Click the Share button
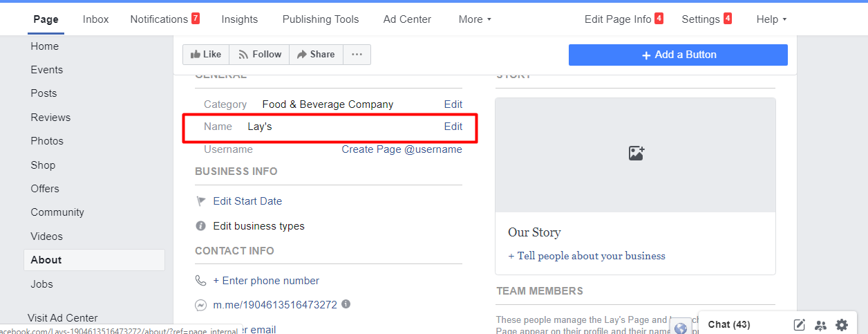Viewport: 868px width, 334px height. pyautogui.click(x=316, y=55)
